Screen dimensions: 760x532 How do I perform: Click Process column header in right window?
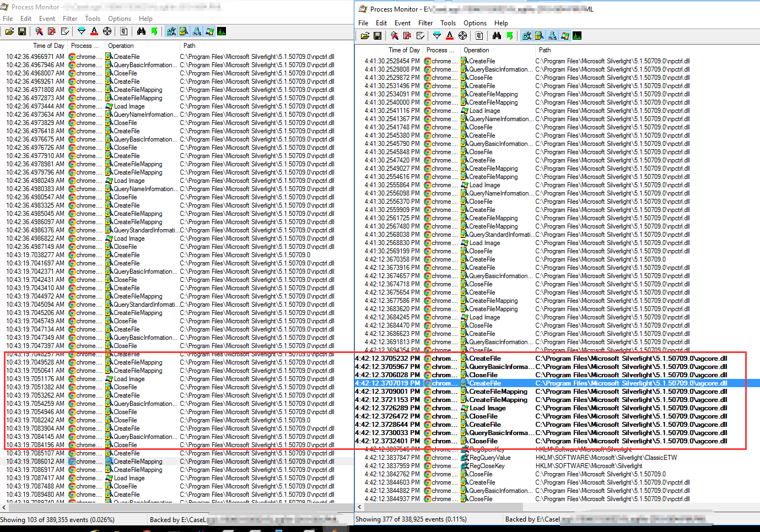pyautogui.click(x=441, y=50)
